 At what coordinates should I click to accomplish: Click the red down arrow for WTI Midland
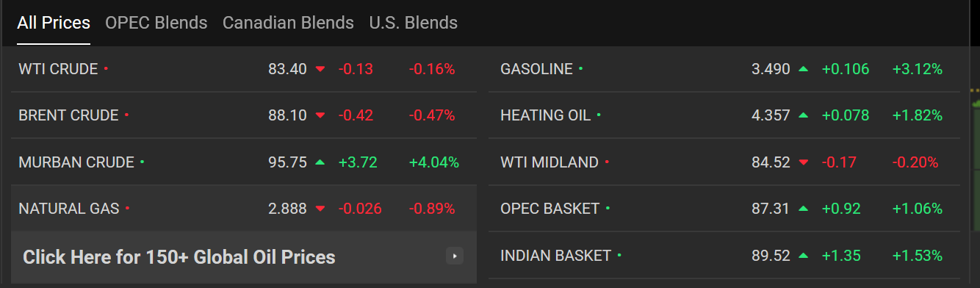(x=803, y=162)
